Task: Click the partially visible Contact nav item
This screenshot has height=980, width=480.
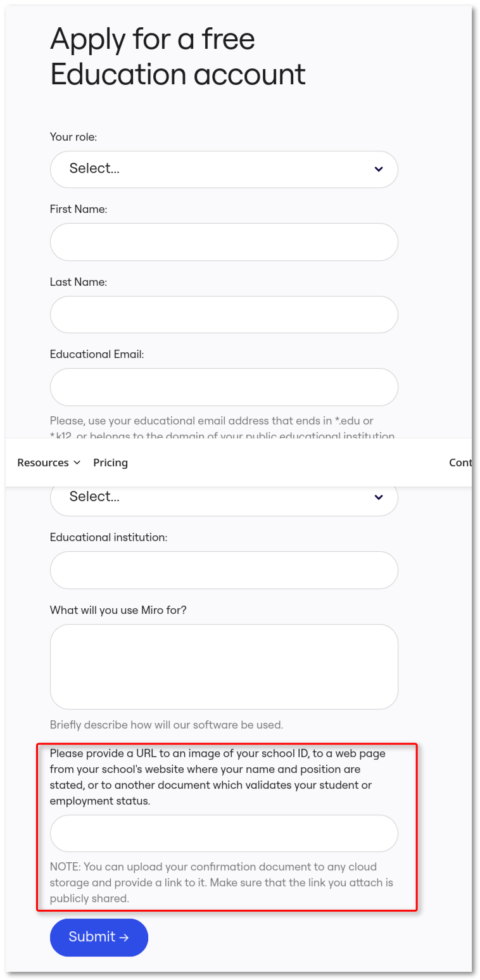Action: click(x=460, y=463)
